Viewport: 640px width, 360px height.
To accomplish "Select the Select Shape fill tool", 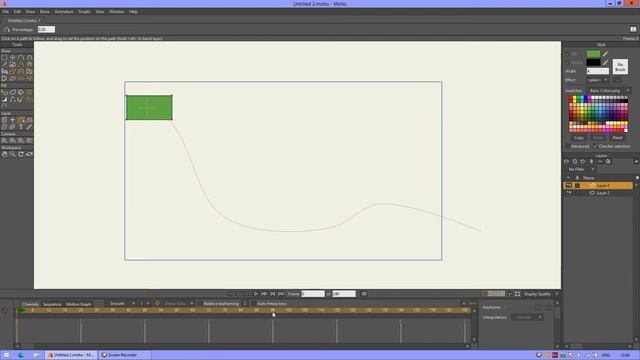I will [x=4, y=92].
